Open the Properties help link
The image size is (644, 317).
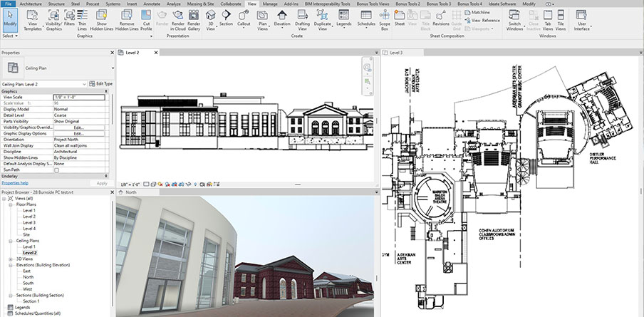(x=15, y=183)
